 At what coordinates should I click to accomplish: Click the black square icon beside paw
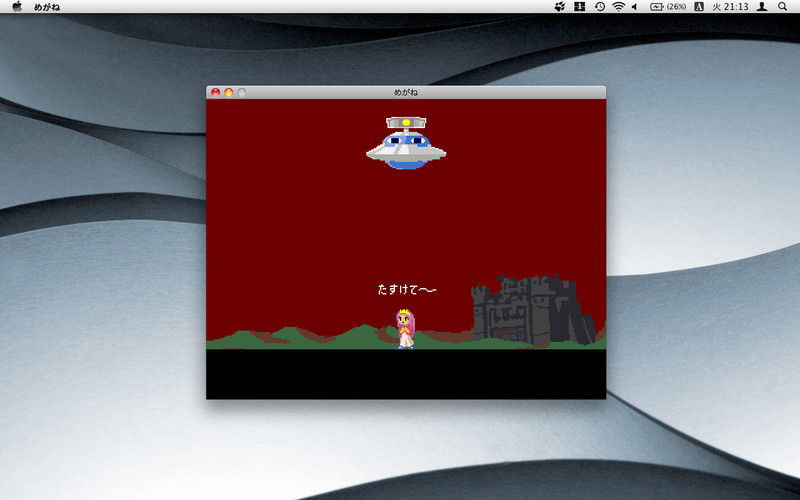tap(579, 7)
